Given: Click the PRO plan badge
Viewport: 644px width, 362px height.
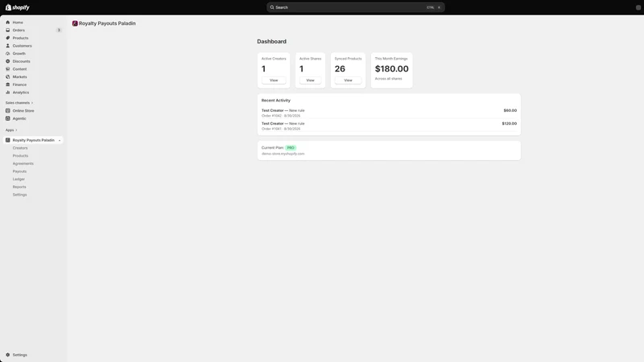Looking at the screenshot, I should [291, 148].
